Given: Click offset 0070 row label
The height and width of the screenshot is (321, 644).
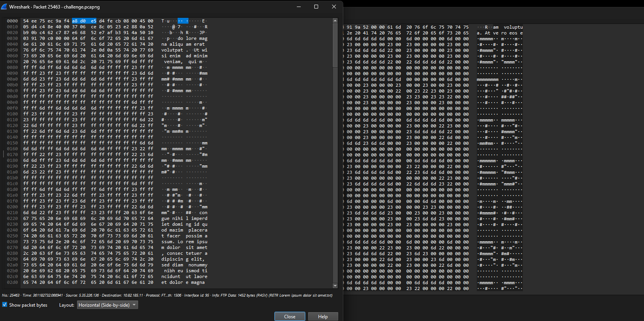Looking at the screenshot, I should [x=12, y=62].
